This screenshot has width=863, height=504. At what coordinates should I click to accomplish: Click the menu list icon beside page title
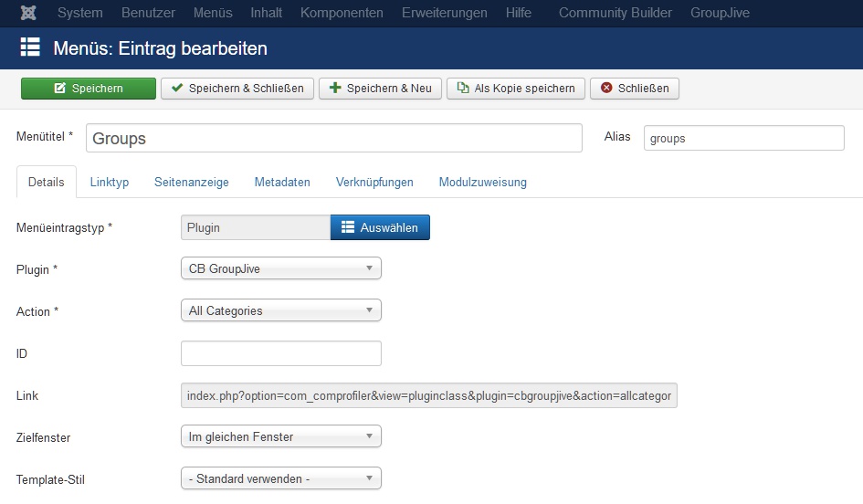coord(30,47)
